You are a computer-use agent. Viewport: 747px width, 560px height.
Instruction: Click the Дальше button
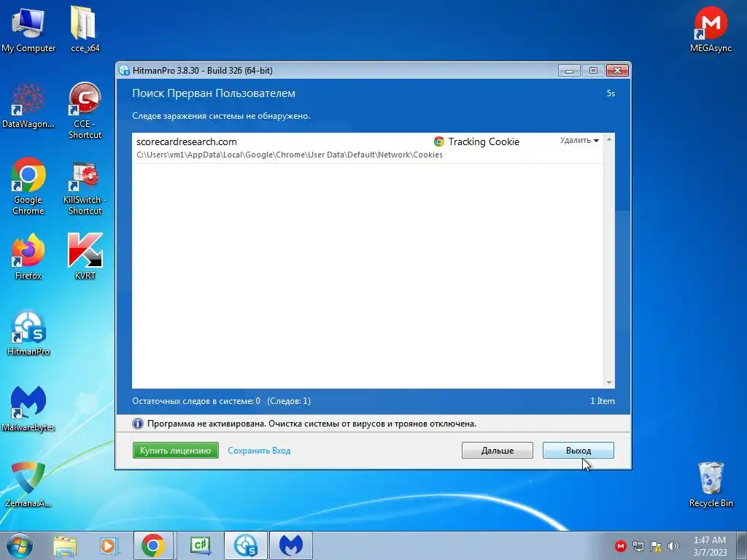[497, 451]
